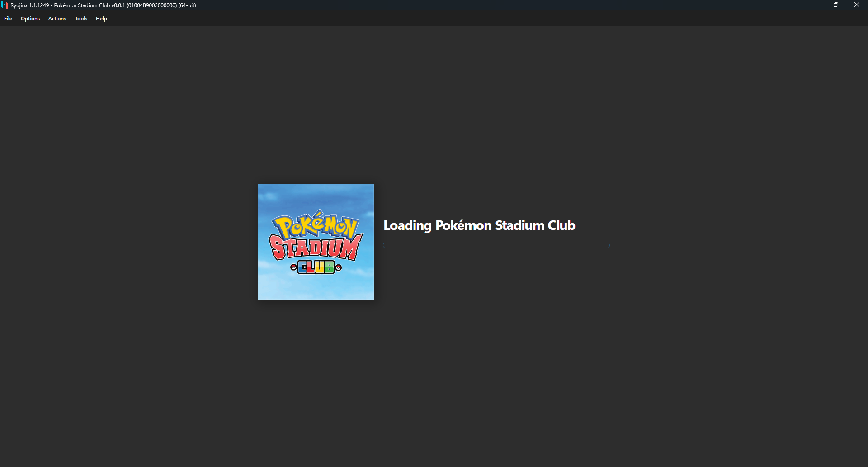Open the Tools menu
This screenshot has height=467, width=868.
(x=81, y=19)
